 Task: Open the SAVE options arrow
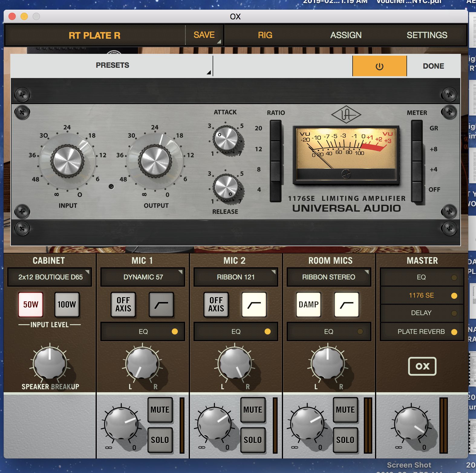coord(219,42)
